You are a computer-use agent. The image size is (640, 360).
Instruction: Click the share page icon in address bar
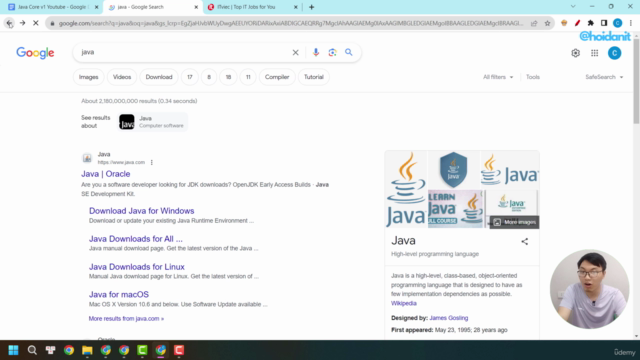coord(534,23)
